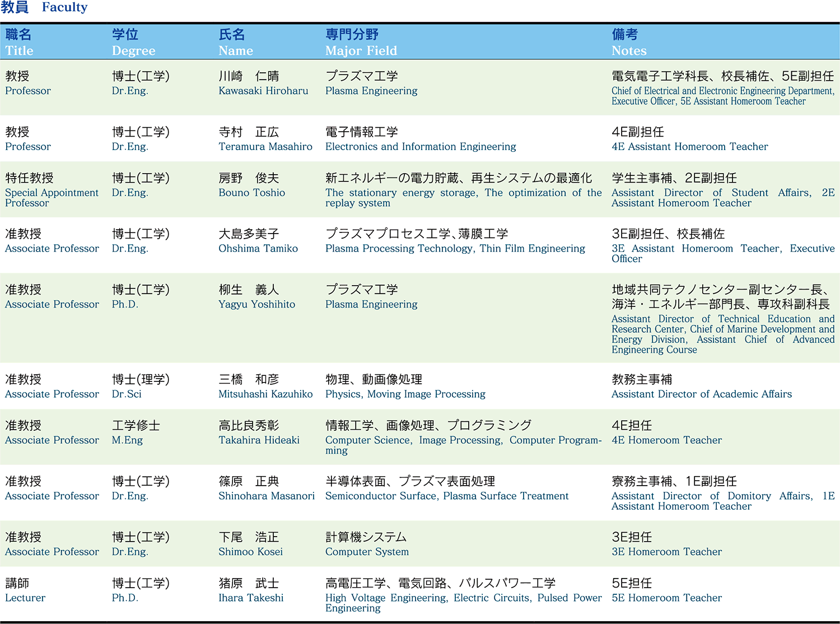840x624 pixels.
Task: Click 'M.Eng' degree for Takahira
Action: click(x=127, y=440)
